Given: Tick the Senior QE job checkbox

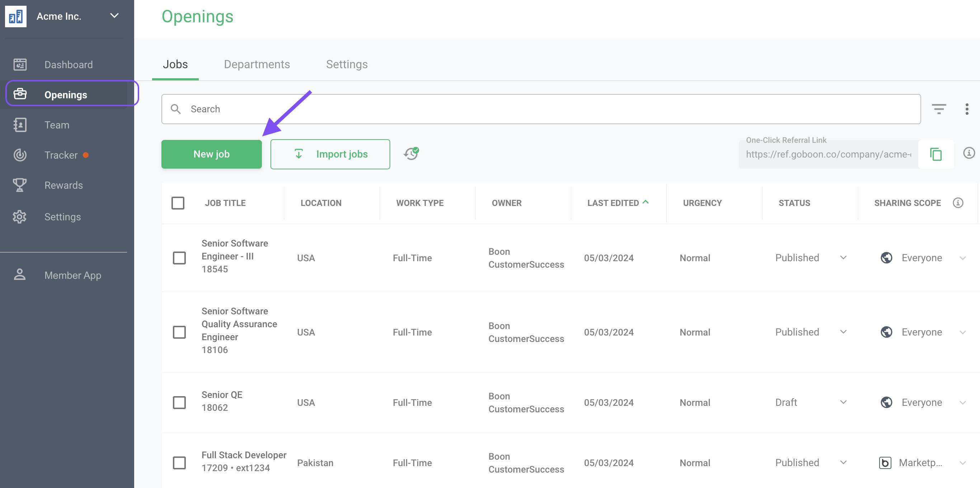Looking at the screenshot, I should tap(179, 402).
